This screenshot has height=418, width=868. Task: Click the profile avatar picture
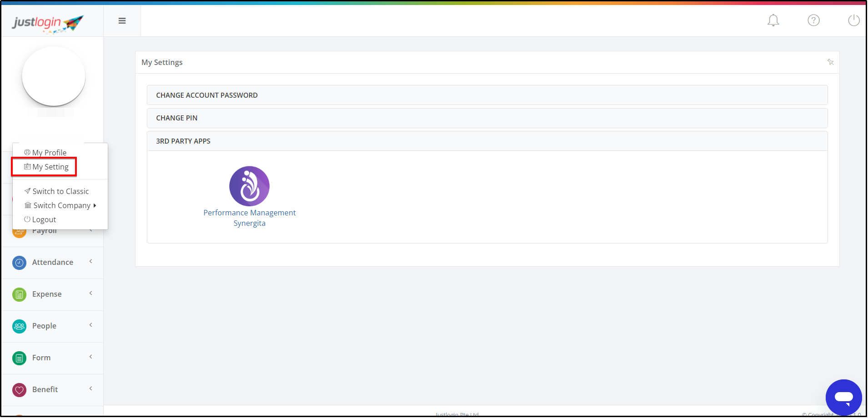(x=54, y=76)
